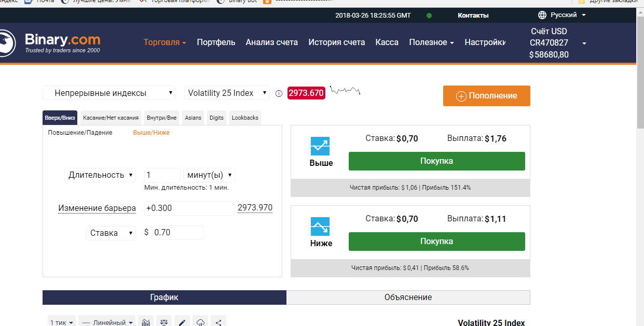This screenshot has width=644, height=326.
Task: Open История счета page
Action: tap(337, 42)
